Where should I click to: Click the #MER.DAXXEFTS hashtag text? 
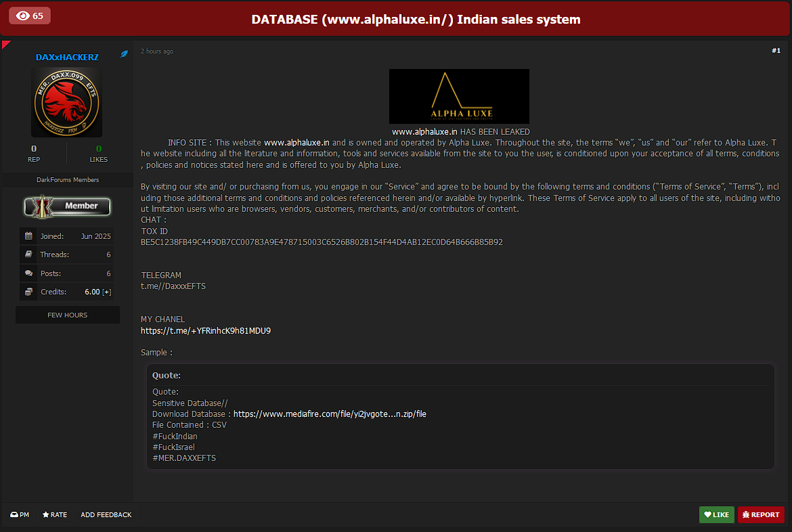(x=184, y=458)
